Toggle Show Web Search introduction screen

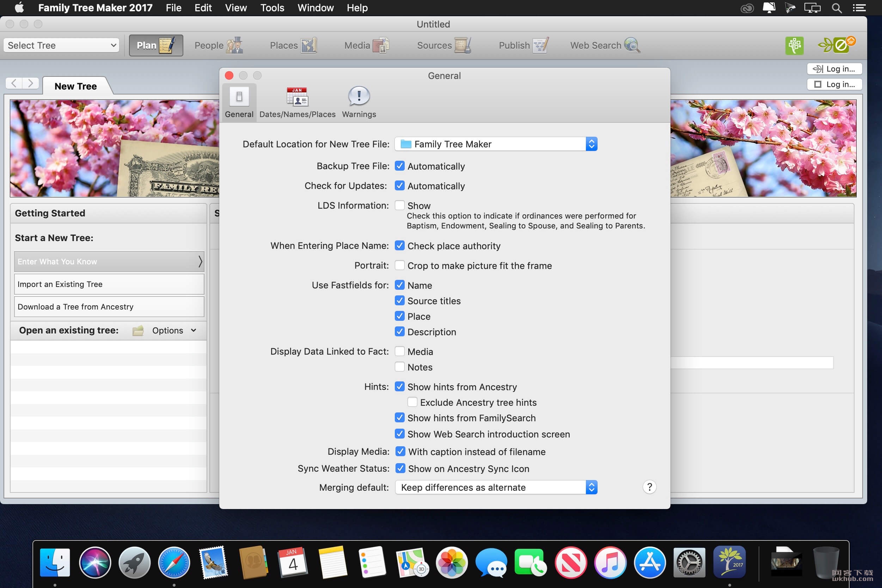click(400, 434)
